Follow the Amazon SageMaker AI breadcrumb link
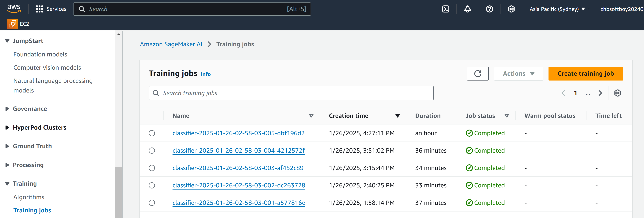 171,44
